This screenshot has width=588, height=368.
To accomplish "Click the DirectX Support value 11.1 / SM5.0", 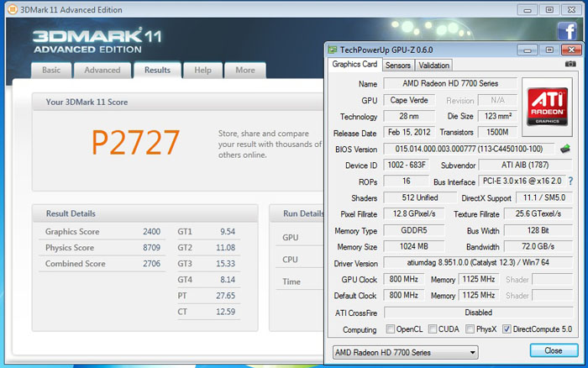I will (x=544, y=197).
